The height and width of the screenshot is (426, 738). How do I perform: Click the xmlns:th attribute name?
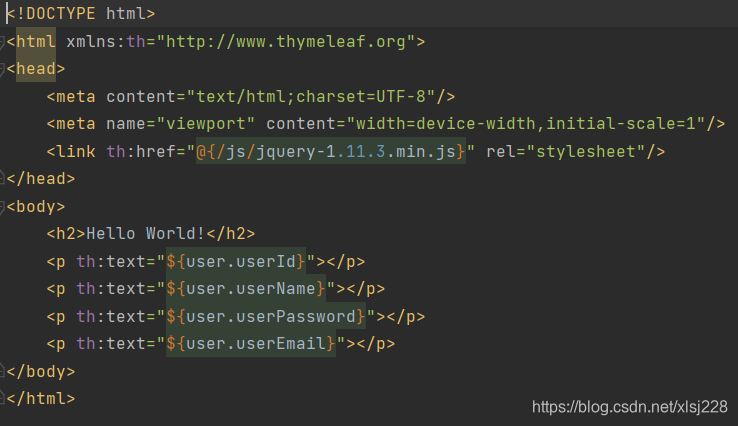[x=106, y=42]
